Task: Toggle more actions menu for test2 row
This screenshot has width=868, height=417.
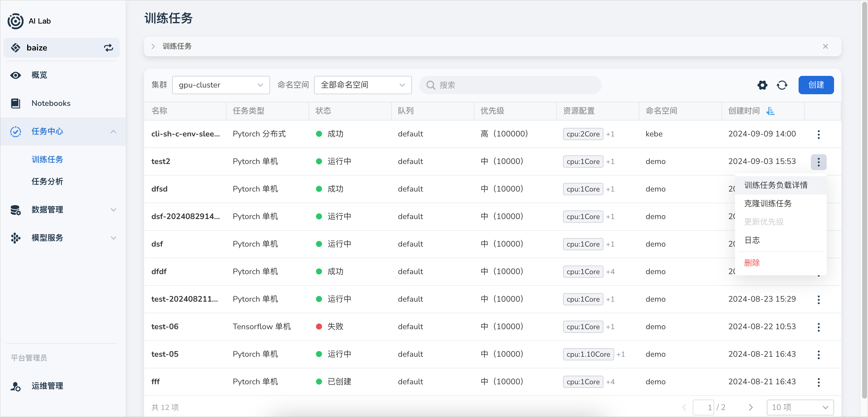Action: 818,162
